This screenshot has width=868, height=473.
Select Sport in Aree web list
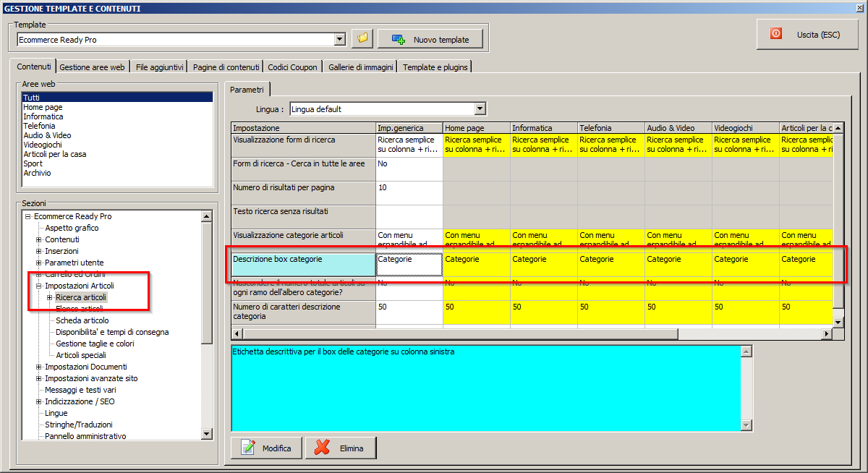click(x=117, y=163)
